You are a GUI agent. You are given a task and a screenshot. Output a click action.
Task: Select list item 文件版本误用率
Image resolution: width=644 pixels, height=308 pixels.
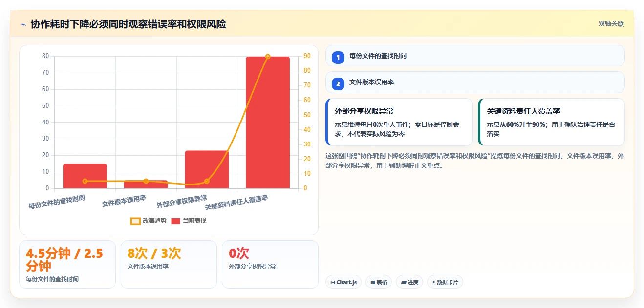pos(475,82)
